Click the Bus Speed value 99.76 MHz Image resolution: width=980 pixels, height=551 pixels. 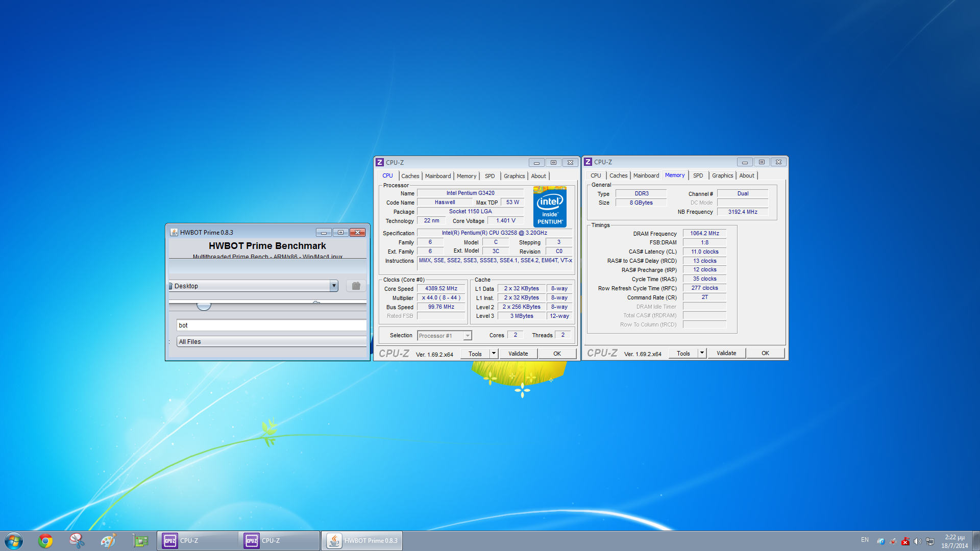(x=441, y=307)
